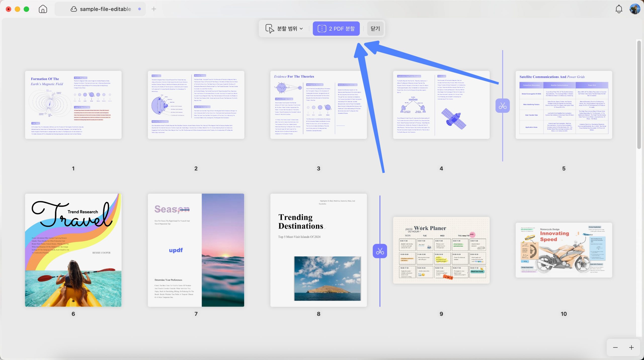Toggle the scissors split marker after page 4

pos(502,106)
